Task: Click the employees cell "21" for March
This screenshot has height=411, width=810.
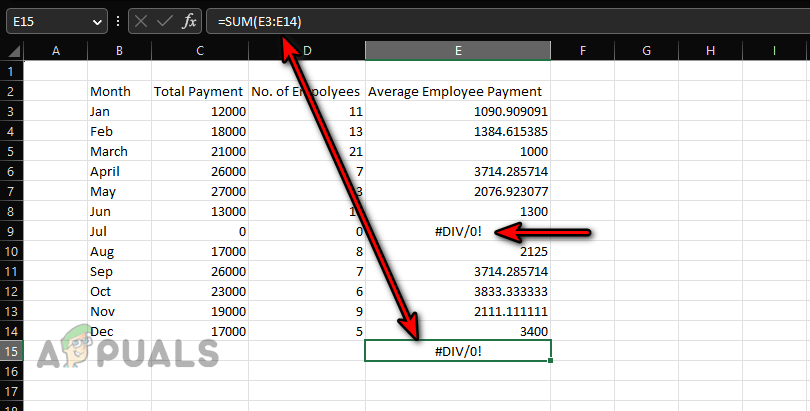Action: [x=307, y=151]
